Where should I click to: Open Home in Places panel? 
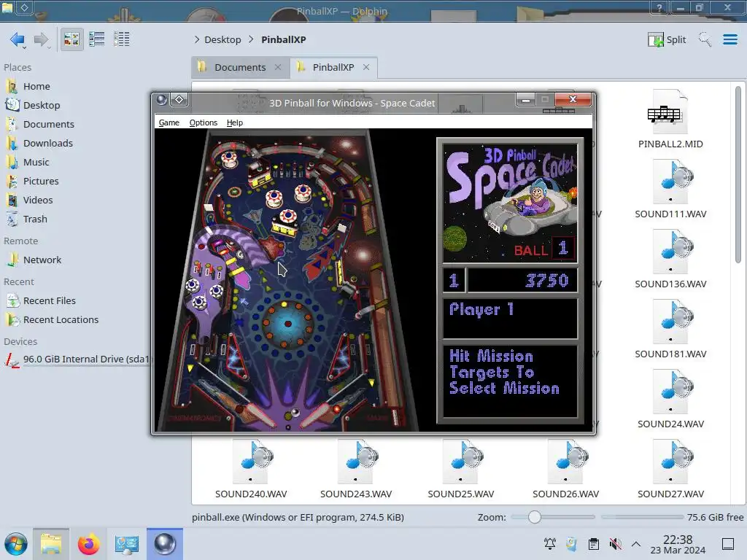(x=36, y=86)
